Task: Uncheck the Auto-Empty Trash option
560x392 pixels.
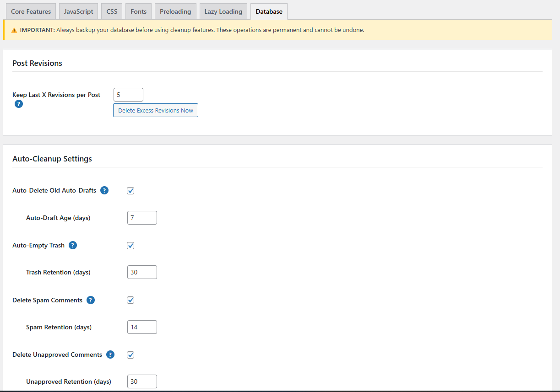Action: pos(130,245)
